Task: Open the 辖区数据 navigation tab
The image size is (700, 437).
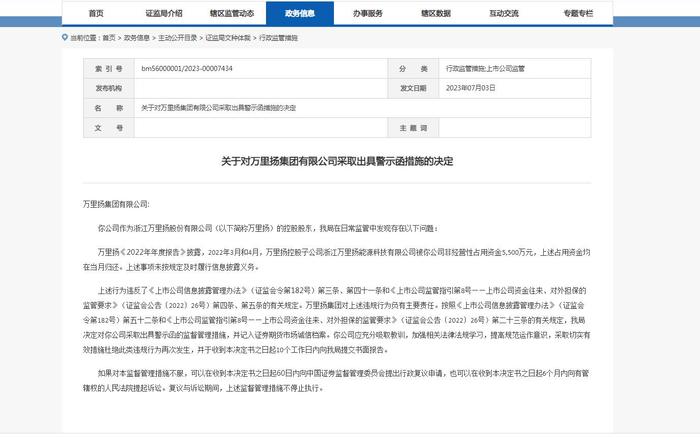Action: click(x=436, y=13)
